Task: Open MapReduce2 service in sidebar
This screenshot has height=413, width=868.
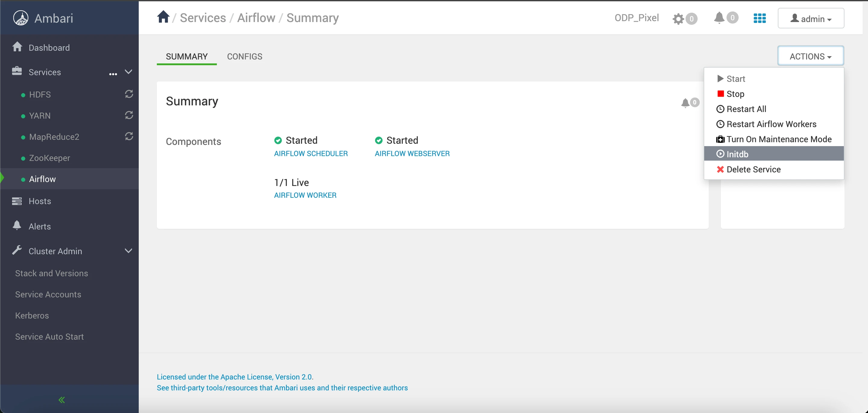Action: click(54, 137)
